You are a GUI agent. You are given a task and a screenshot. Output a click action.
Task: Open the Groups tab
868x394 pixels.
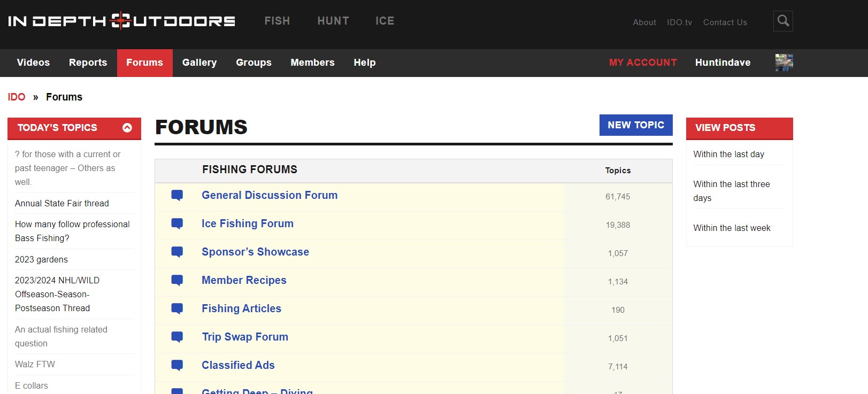coord(254,63)
